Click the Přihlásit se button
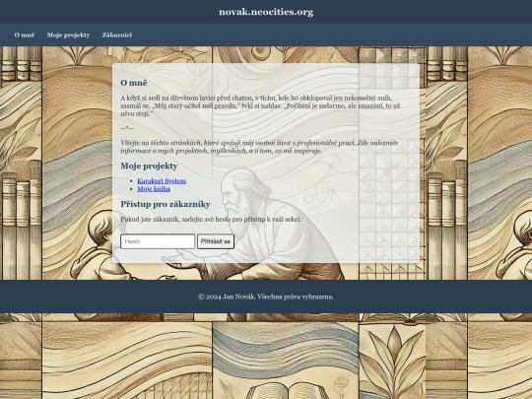 click(216, 241)
